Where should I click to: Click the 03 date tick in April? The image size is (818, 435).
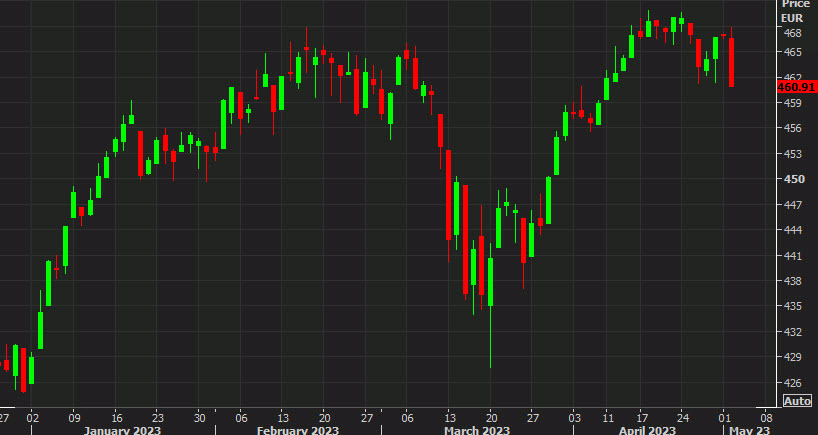[x=574, y=418]
